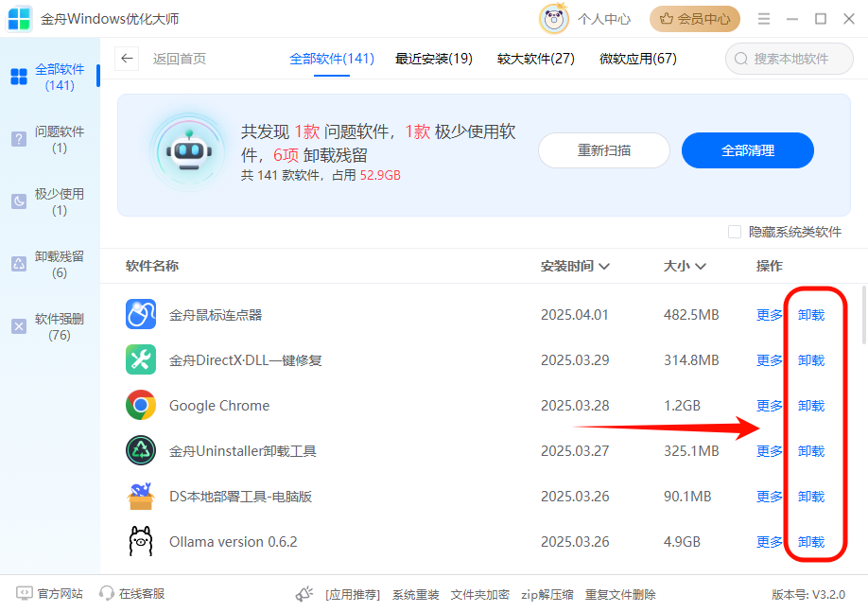
Task: Click 更多 for 金舟鼠标连点器
Action: (770, 315)
